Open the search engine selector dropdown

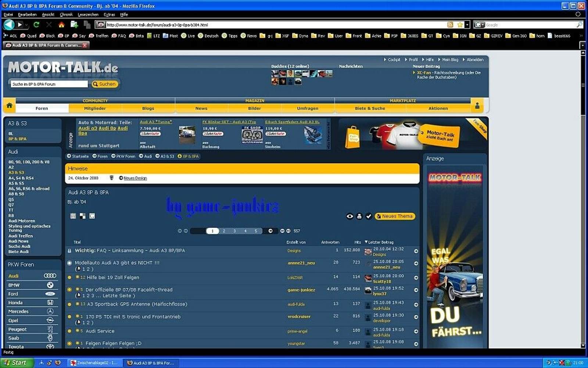coord(480,25)
